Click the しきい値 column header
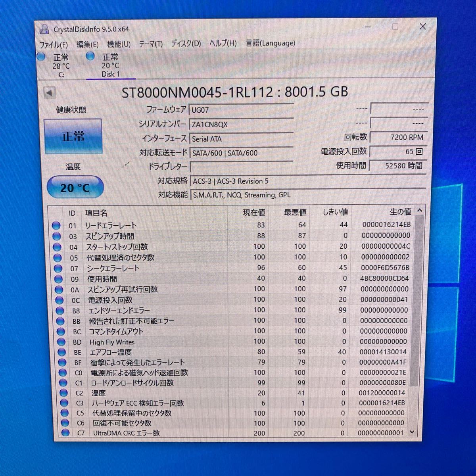476x476 pixels. [x=335, y=212]
